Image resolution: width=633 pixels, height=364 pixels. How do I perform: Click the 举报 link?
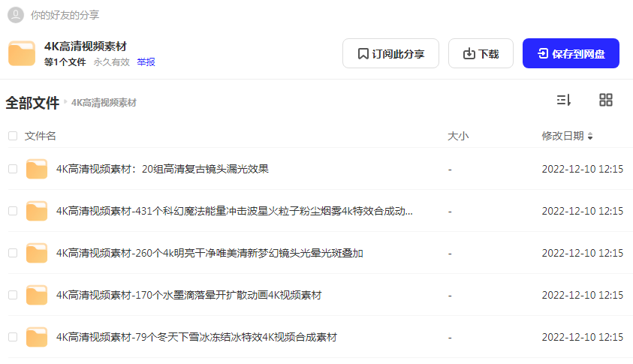tap(146, 62)
